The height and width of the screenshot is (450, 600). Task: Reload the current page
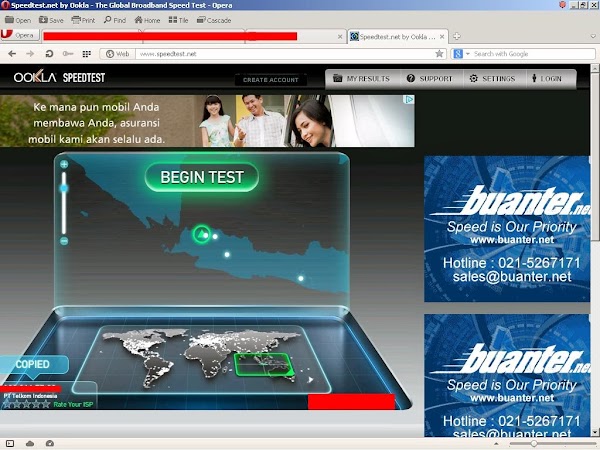coord(49,54)
